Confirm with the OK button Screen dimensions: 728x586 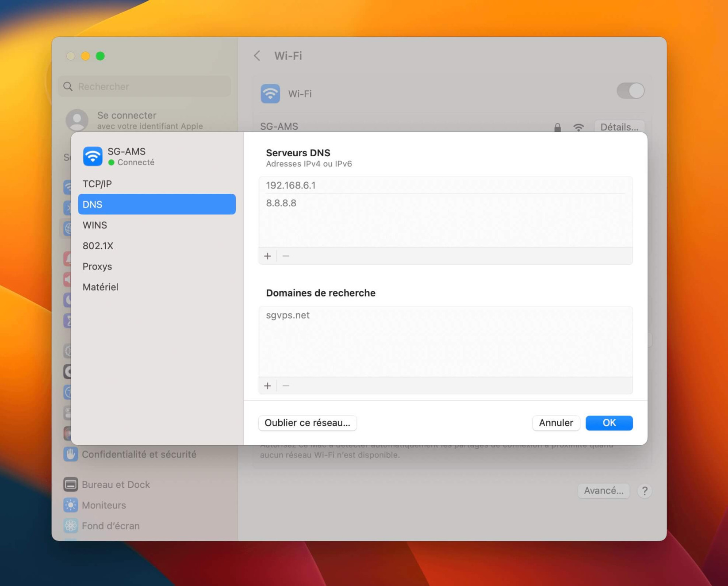click(x=609, y=423)
